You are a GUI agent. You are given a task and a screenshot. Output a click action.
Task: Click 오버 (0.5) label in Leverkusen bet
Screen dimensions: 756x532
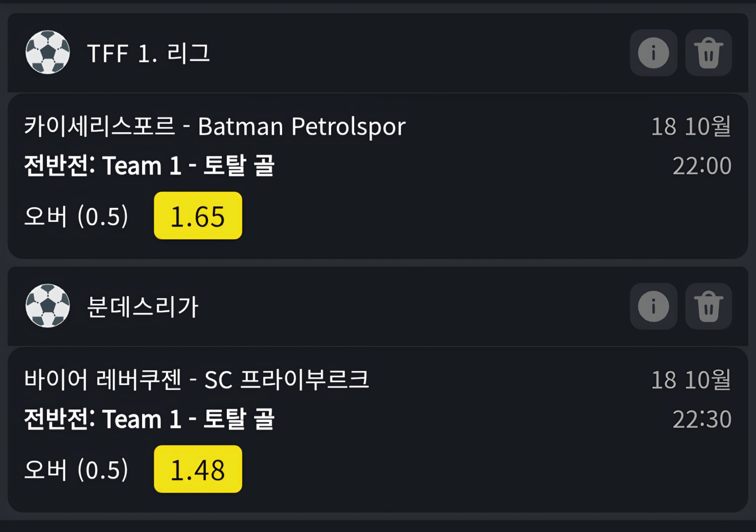[x=76, y=469]
